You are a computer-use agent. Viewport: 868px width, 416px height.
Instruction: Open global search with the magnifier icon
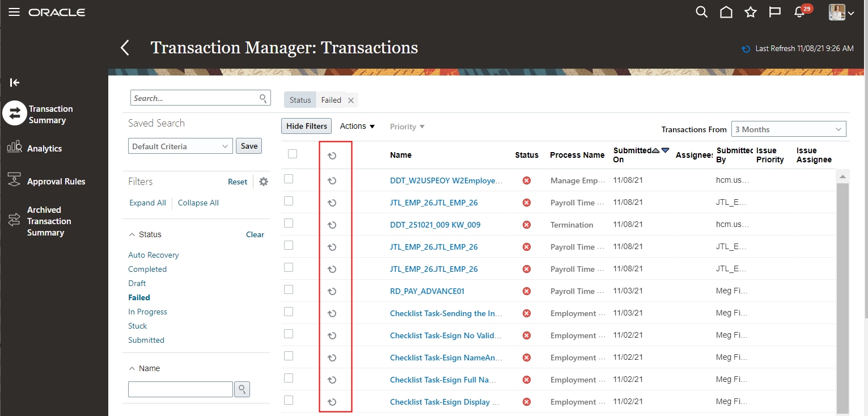pos(701,12)
